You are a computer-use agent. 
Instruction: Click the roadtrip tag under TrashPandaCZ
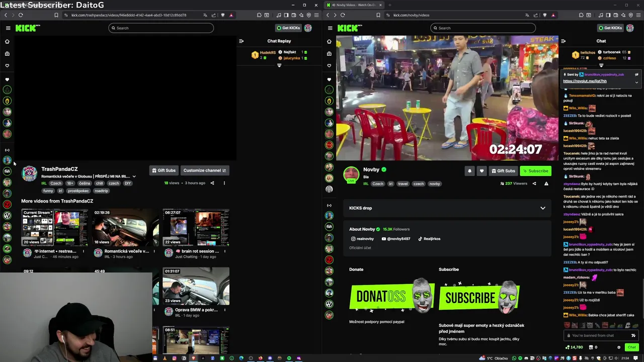coord(101,191)
